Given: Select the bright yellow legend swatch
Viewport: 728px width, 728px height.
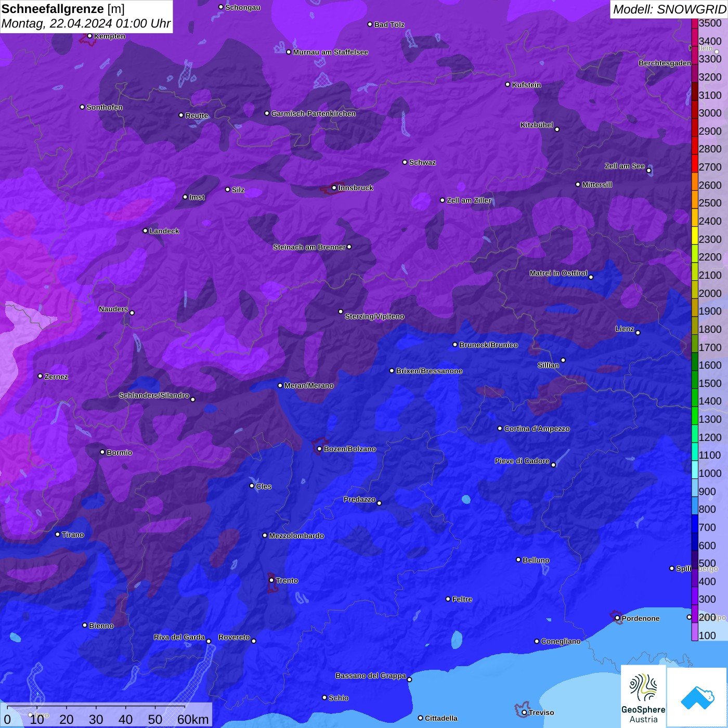Looking at the screenshot, I should [x=695, y=236].
